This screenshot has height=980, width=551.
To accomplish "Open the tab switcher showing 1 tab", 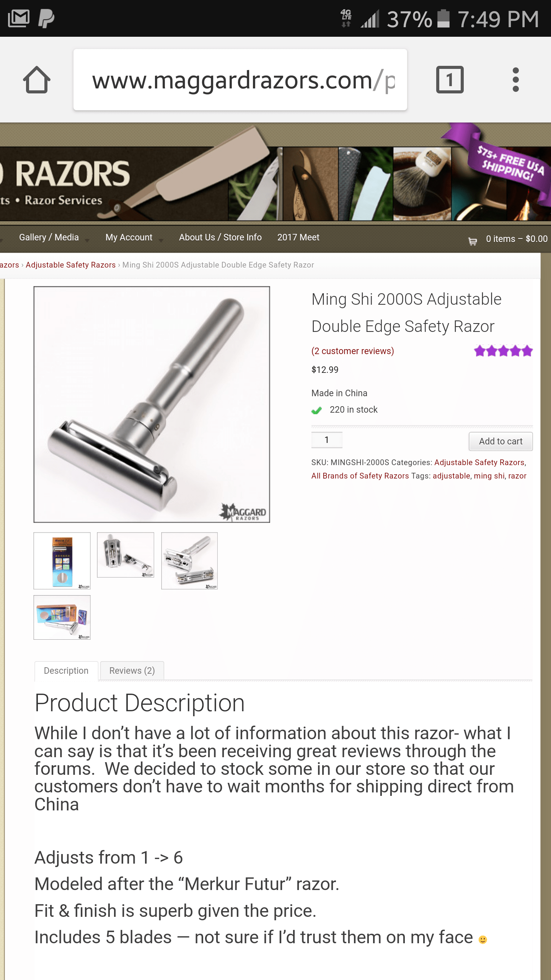I will pos(450,80).
